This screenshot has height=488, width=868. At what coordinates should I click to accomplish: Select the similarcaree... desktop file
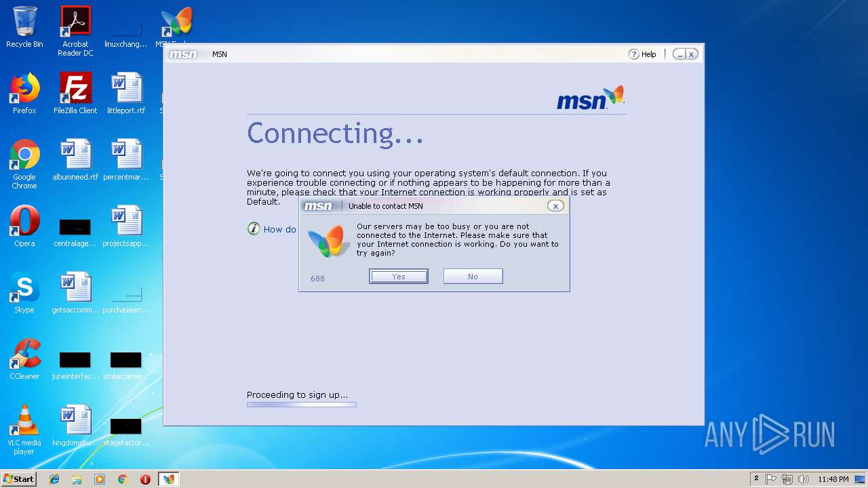(x=126, y=365)
